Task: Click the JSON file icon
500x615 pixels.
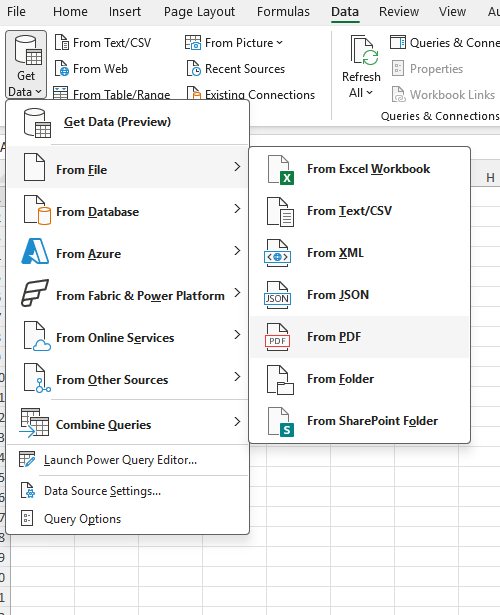Action: (x=278, y=295)
